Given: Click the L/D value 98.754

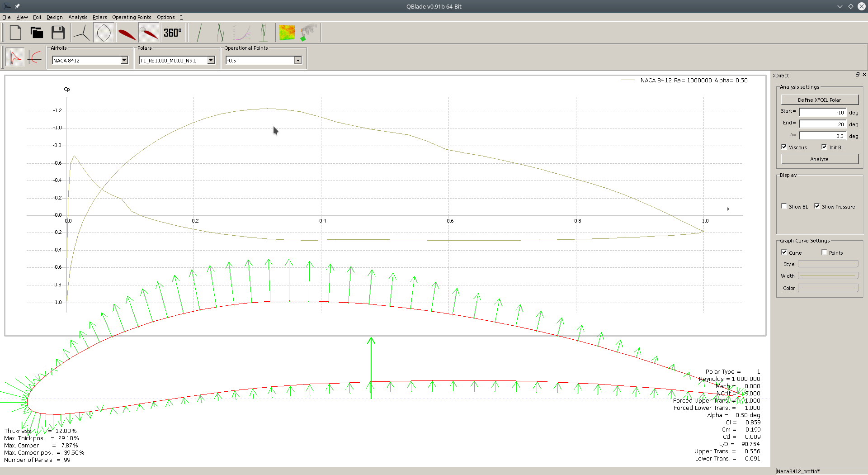Looking at the screenshot, I should click(751, 444).
